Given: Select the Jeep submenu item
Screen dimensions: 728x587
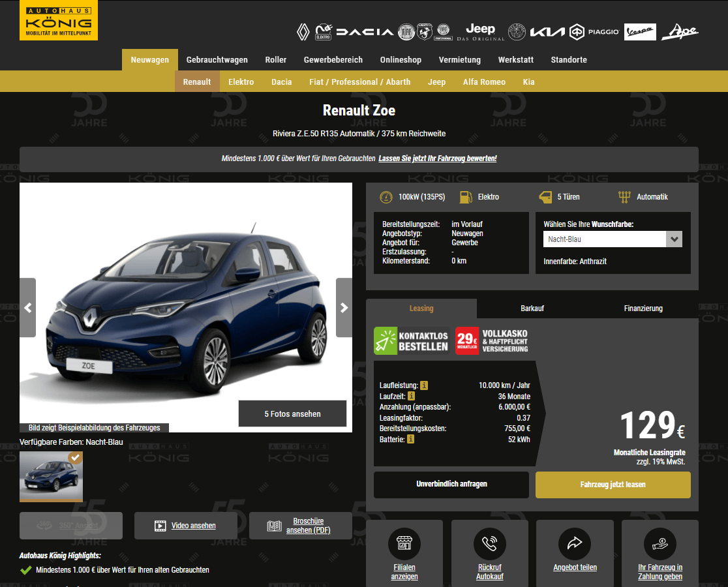Looking at the screenshot, I should 436,82.
